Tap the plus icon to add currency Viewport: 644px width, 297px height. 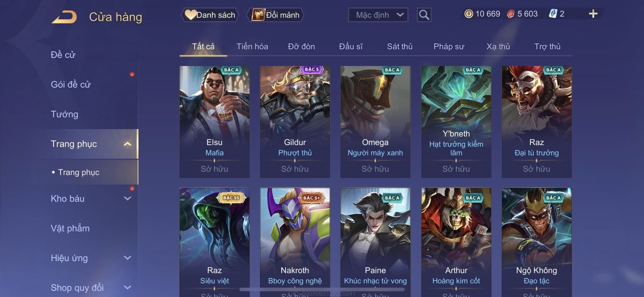[x=593, y=14]
